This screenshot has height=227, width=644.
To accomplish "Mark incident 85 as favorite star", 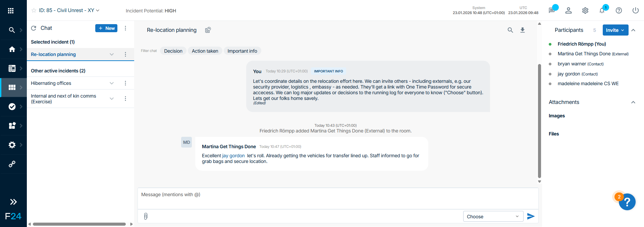I will tap(34, 10).
